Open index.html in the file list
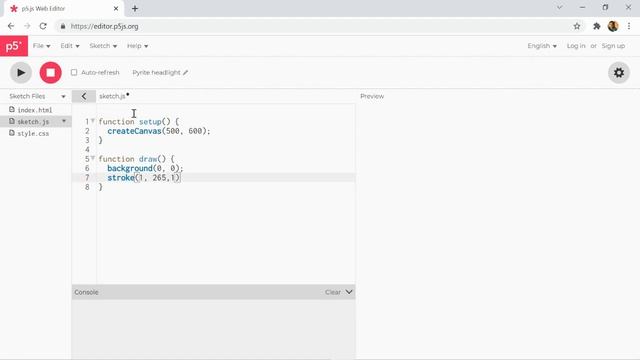Screen dimensions: 640x360 [36, 110]
